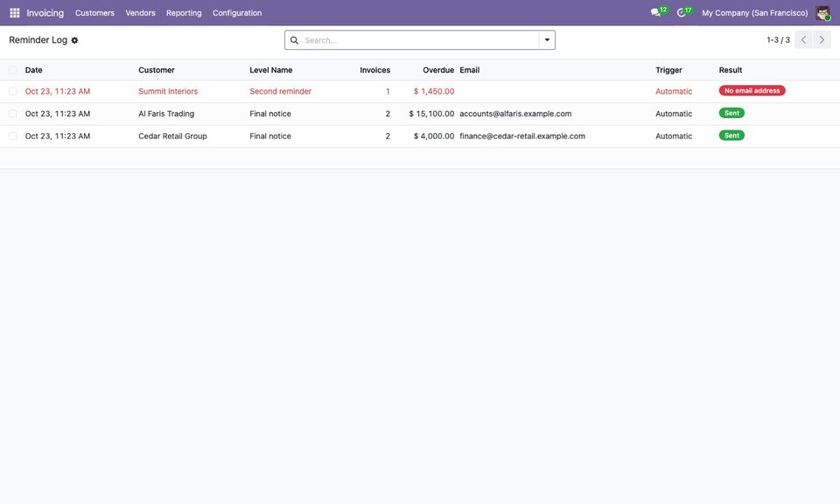Image resolution: width=840 pixels, height=504 pixels.
Task: Click the Sent badge for Cedar Retail Group
Action: click(x=731, y=136)
